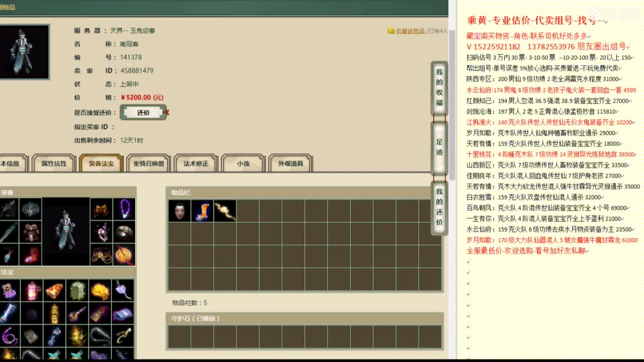Click the red 十里桃花 listing line

[551, 154]
